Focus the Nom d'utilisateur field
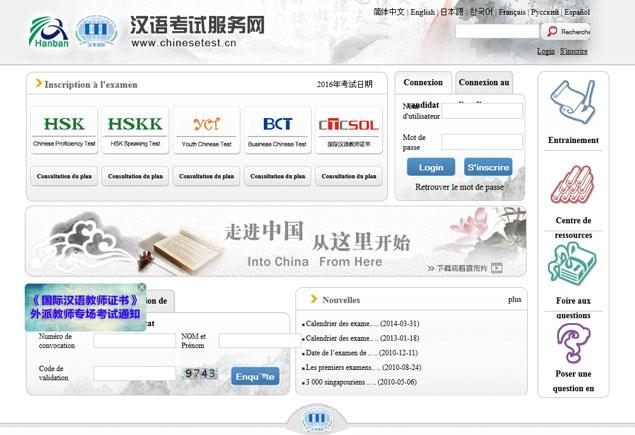This screenshot has width=635, height=435. [482, 111]
